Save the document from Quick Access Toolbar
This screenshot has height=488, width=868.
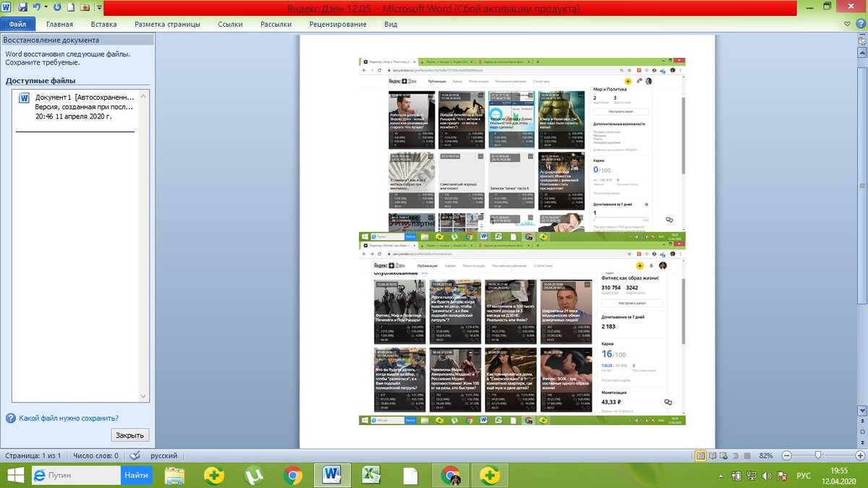pos(22,7)
